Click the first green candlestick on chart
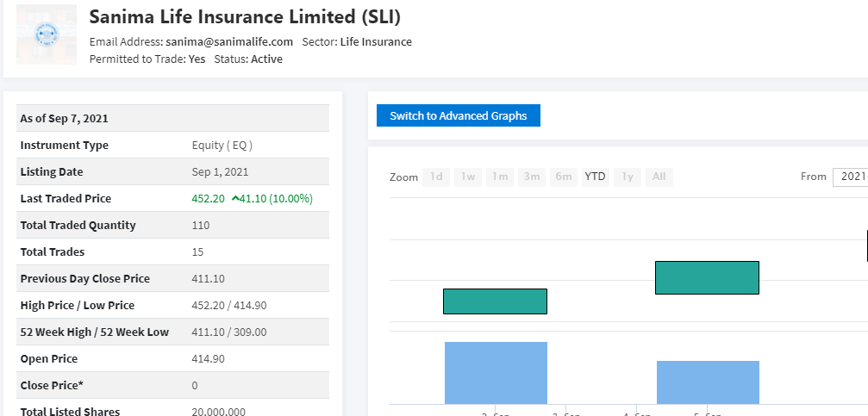 pos(495,301)
